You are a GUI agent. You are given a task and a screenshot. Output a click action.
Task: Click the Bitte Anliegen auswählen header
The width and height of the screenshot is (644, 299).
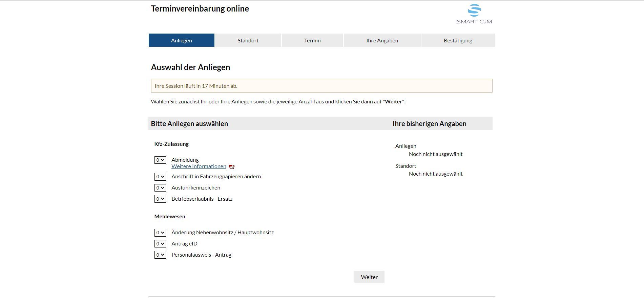189,124
